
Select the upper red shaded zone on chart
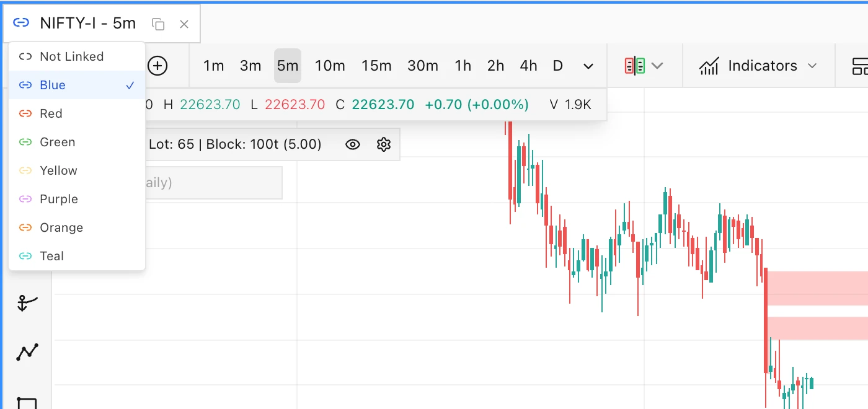(x=818, y=288)
